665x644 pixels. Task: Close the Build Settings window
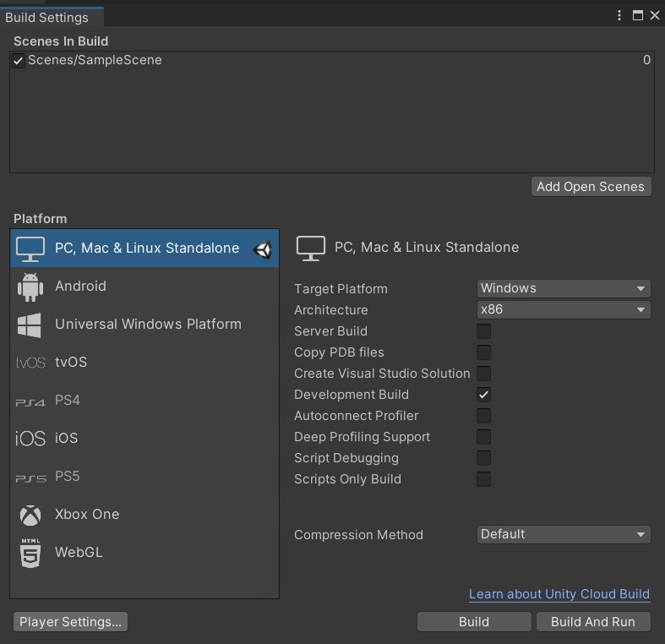coord(655,15)
